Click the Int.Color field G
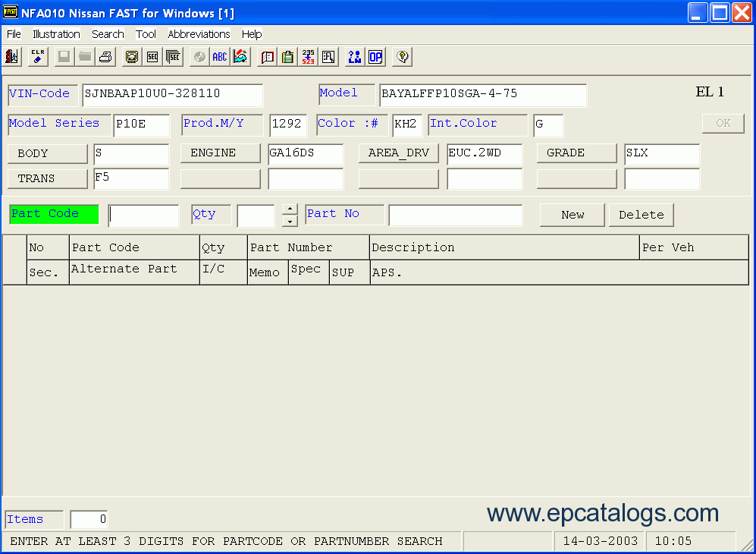The image size is (756, 554). [x=548, y=125]
